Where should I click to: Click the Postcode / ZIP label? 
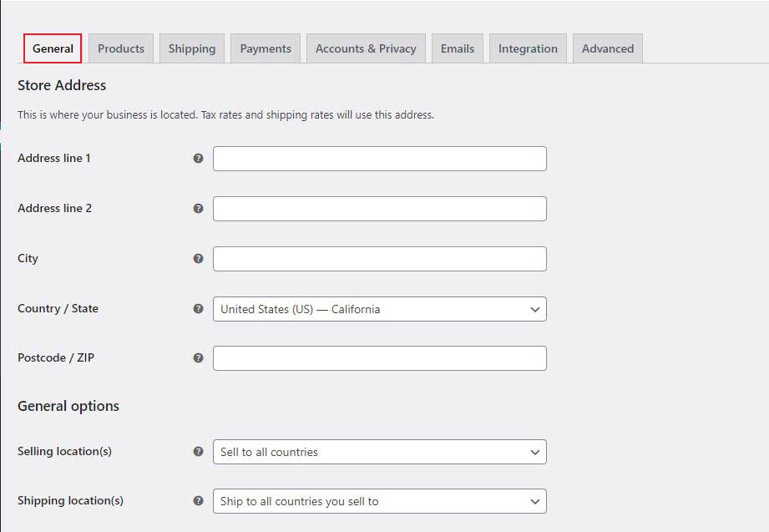click(x=56, y=357)
